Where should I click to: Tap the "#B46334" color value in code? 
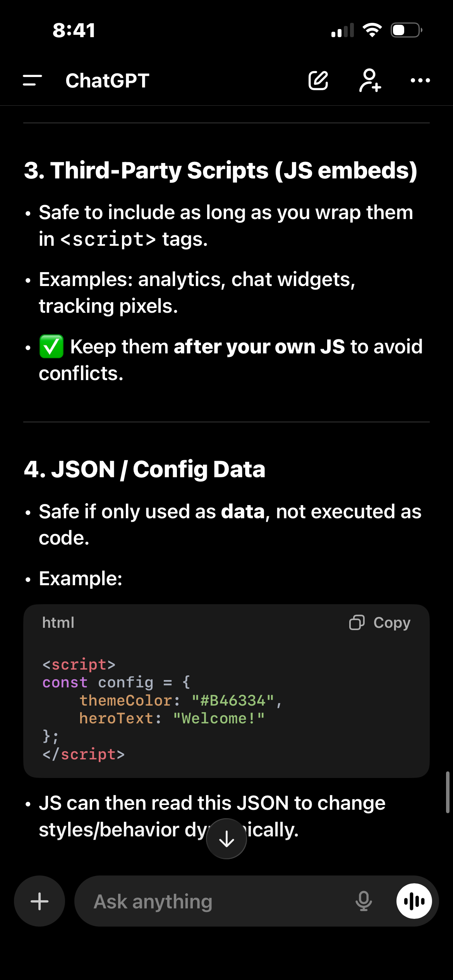233,701
